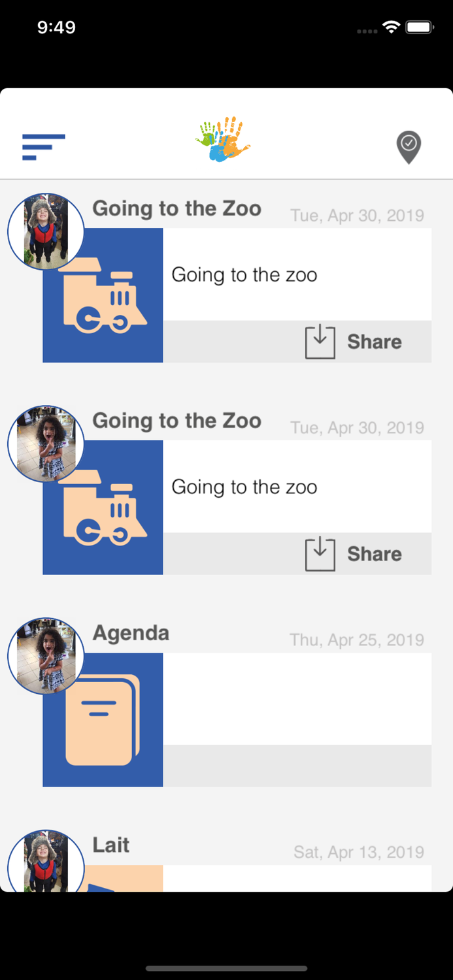This screenshot has height=980, width=453.
Task: Tap the colorful handprints logo
Action: point(223,139)
